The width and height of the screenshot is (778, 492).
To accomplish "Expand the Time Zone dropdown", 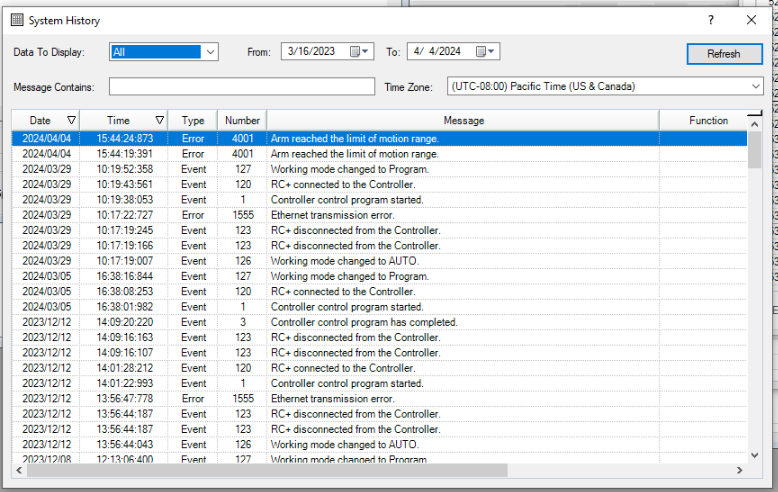I will (x=755, y=86).
